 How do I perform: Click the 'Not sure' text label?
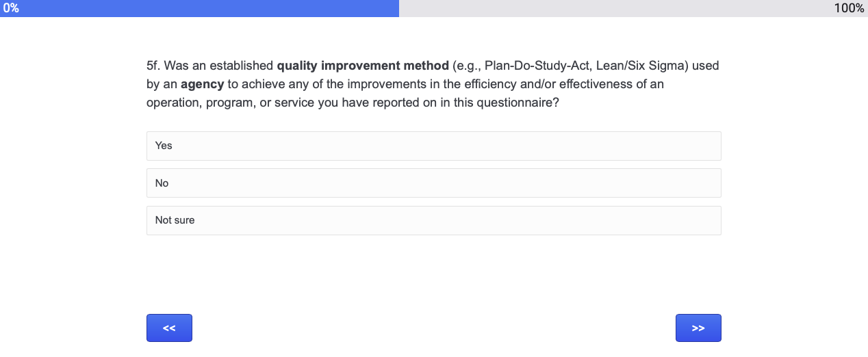tap(175, 220)
